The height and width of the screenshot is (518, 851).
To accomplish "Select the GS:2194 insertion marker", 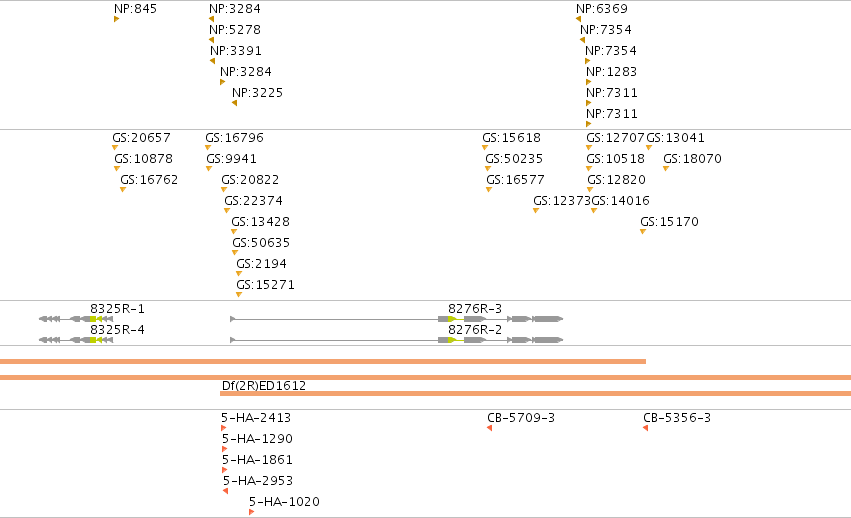I will (239, 274).
